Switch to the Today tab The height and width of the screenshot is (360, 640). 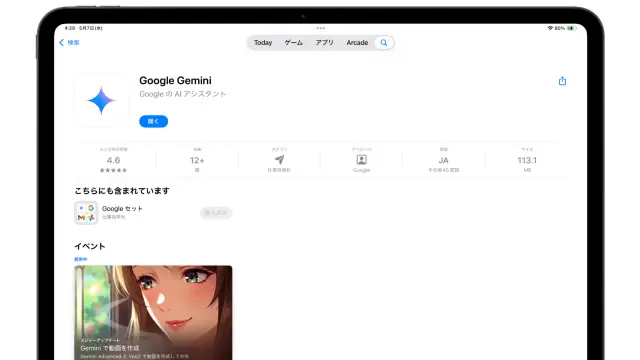tap(263, 42)
